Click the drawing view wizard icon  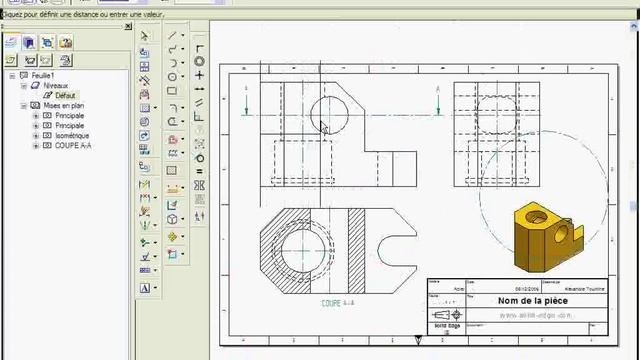tap(144, 53)
